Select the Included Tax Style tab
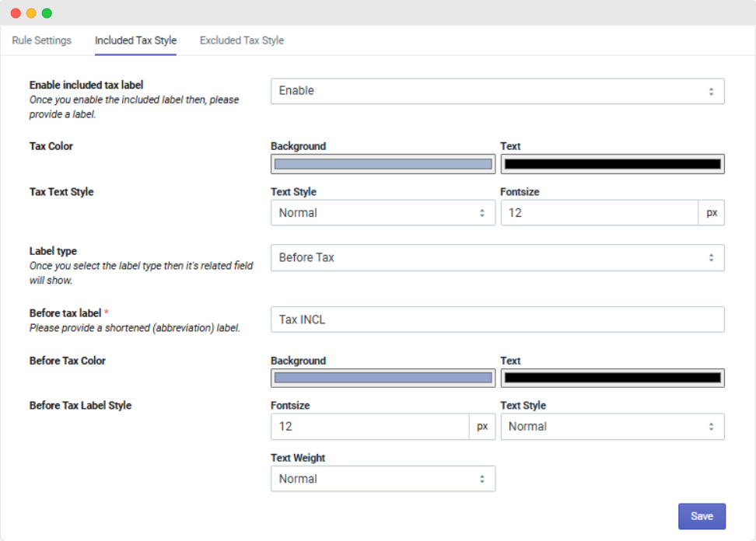This screenshot has width=756, height=541. pyautogui.click(x=135, y=40)
